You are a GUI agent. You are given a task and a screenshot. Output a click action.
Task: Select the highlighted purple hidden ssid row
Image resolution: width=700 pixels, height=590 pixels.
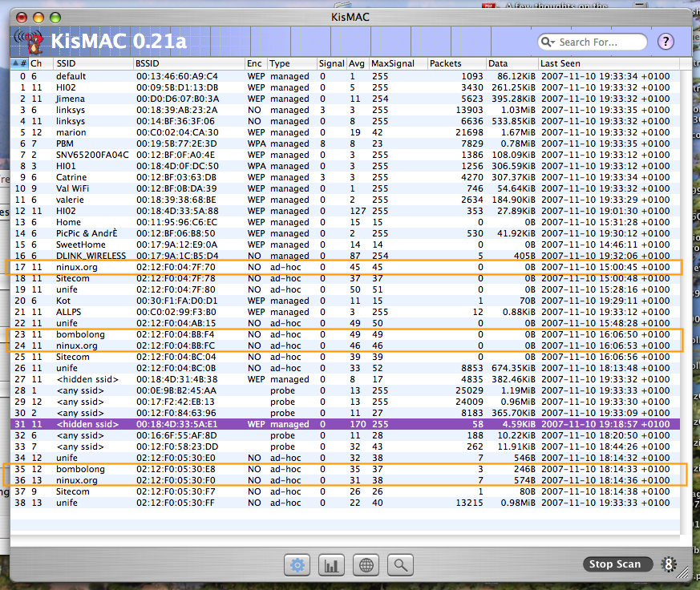[x=321, y=424]
